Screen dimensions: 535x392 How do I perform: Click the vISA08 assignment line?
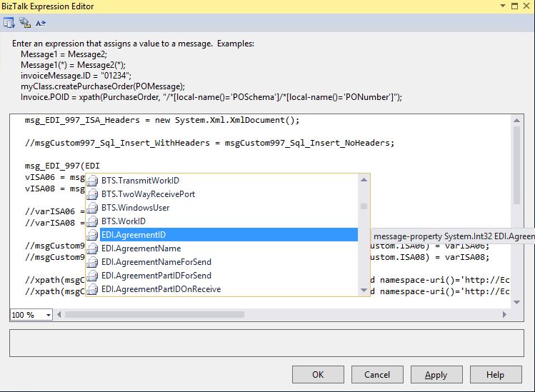click(x=54, y=189)
